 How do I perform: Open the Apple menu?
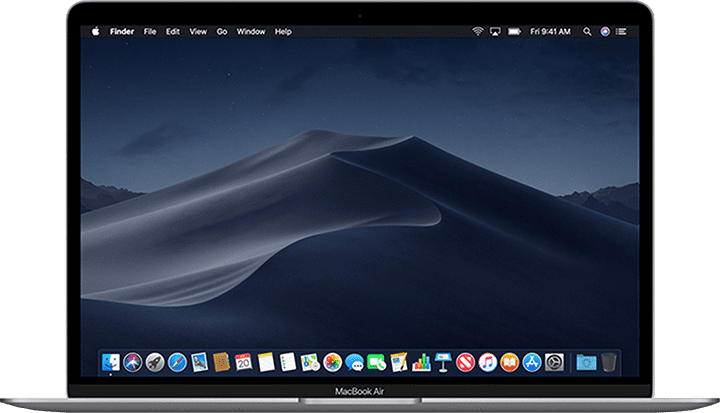[x=96, y=32]
